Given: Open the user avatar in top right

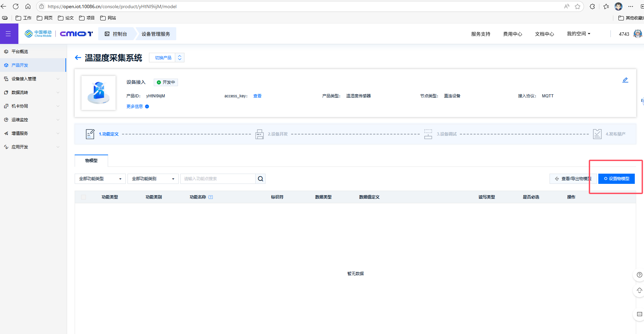Looking at the screenshot, I should tap(637, 34).
